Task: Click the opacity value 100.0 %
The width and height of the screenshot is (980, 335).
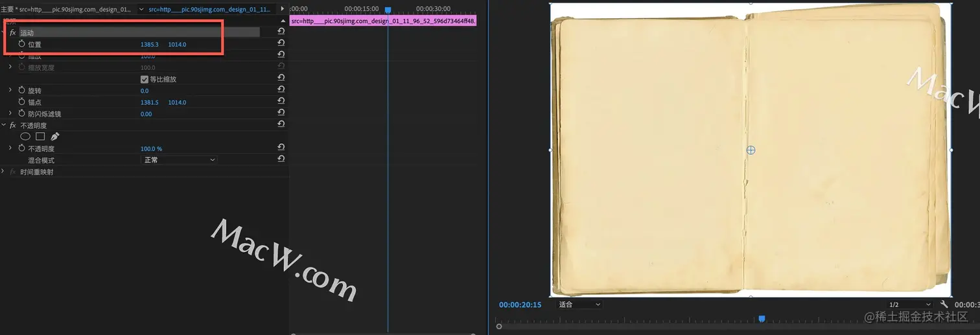Action: 152,148
